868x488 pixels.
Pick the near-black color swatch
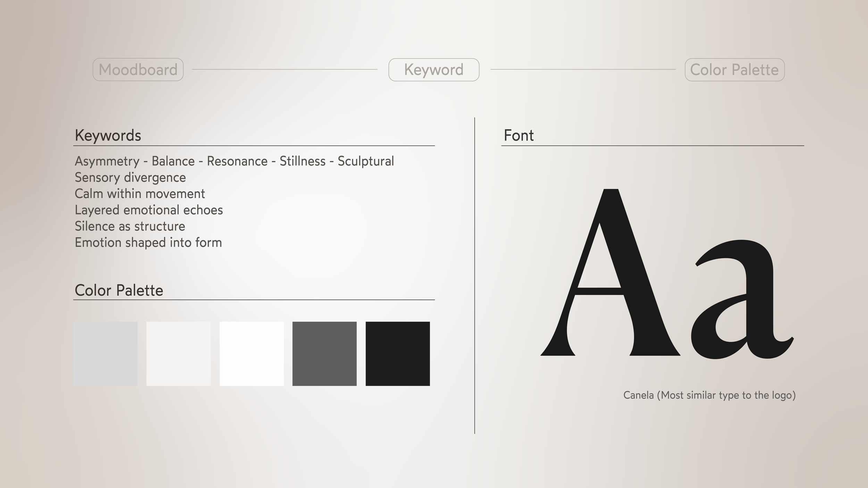tap(398, 354)
